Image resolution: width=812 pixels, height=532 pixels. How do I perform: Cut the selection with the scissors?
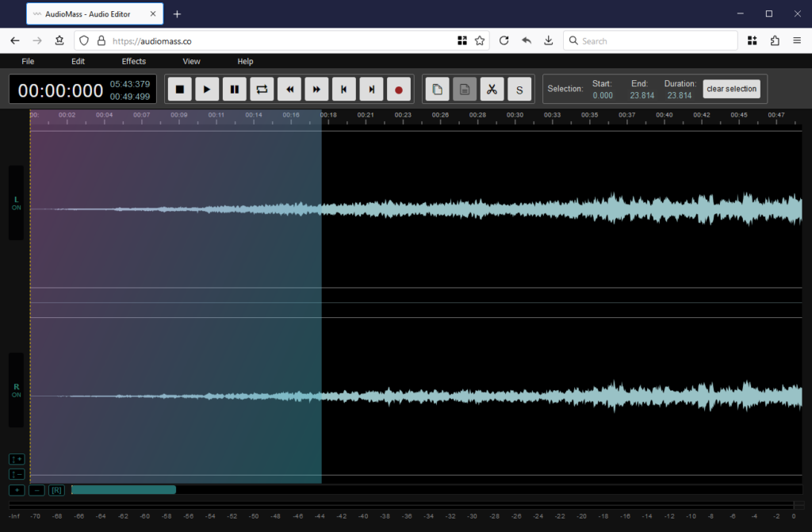pyautogui.click(x=492, y=89)
